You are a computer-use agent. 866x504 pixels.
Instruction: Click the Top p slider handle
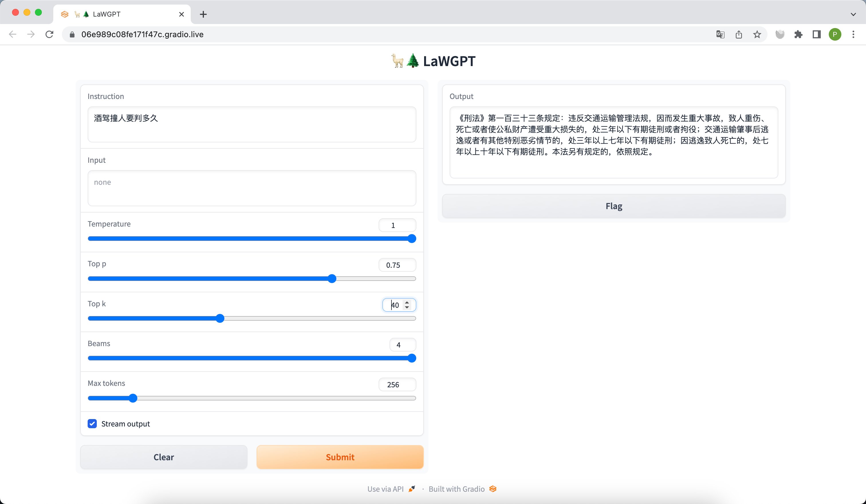click(x=332, y=279)
